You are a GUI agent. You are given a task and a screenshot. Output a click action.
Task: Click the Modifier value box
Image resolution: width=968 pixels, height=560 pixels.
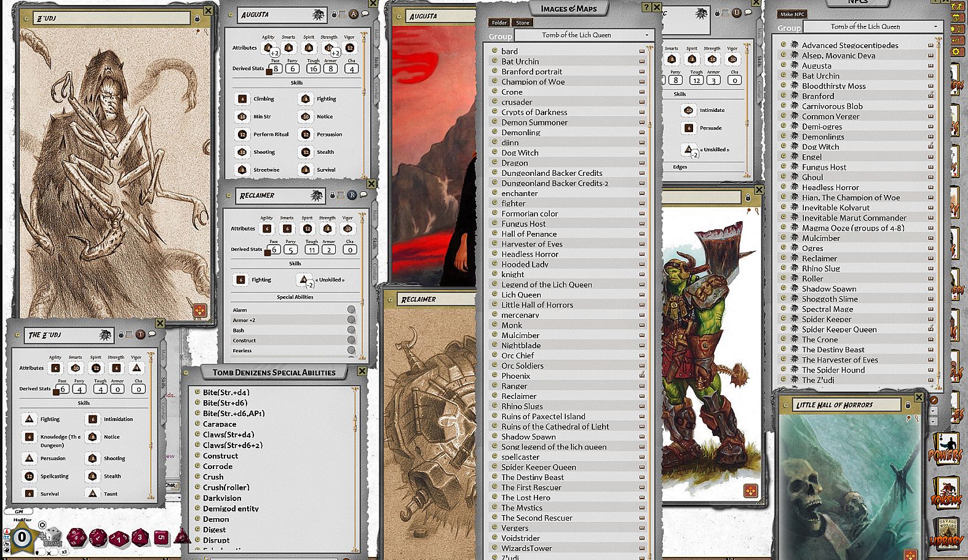[x=22, y=537]
